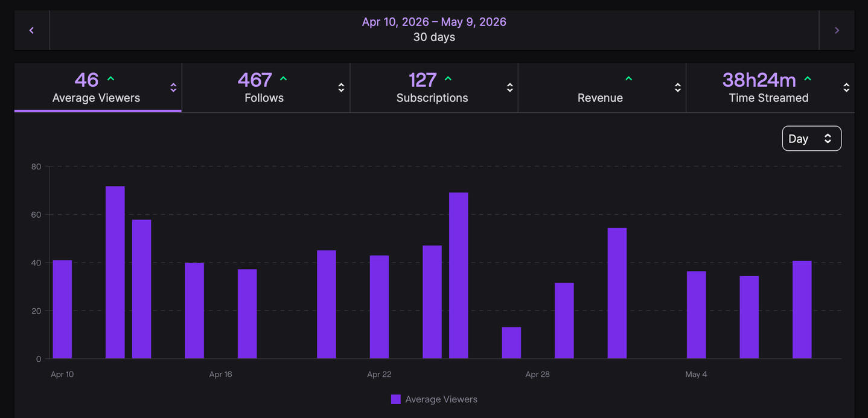Go to previous date range arrow

click(x=31, y=30)
